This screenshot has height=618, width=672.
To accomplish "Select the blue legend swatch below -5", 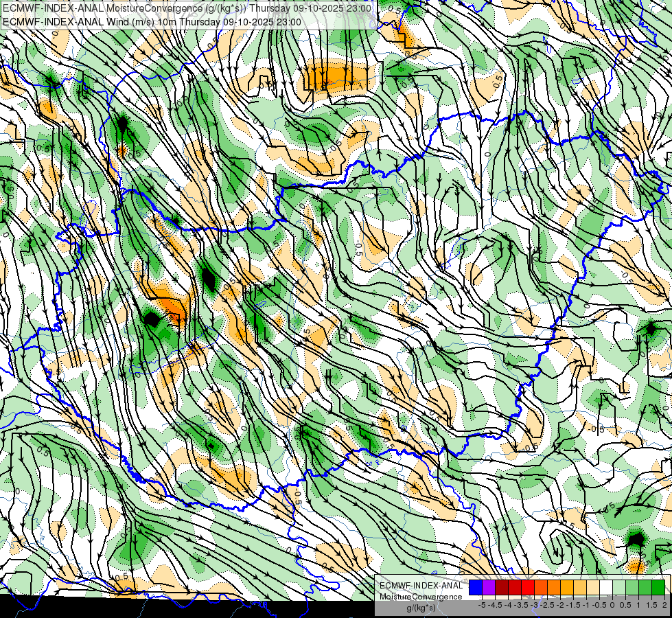I will (476, 587).
